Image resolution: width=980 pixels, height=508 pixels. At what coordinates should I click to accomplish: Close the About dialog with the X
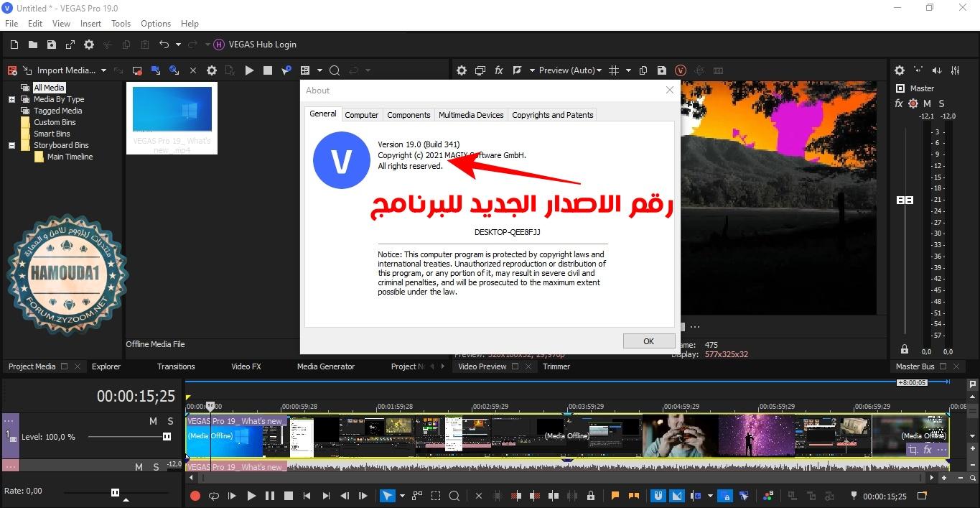[670, 91]
